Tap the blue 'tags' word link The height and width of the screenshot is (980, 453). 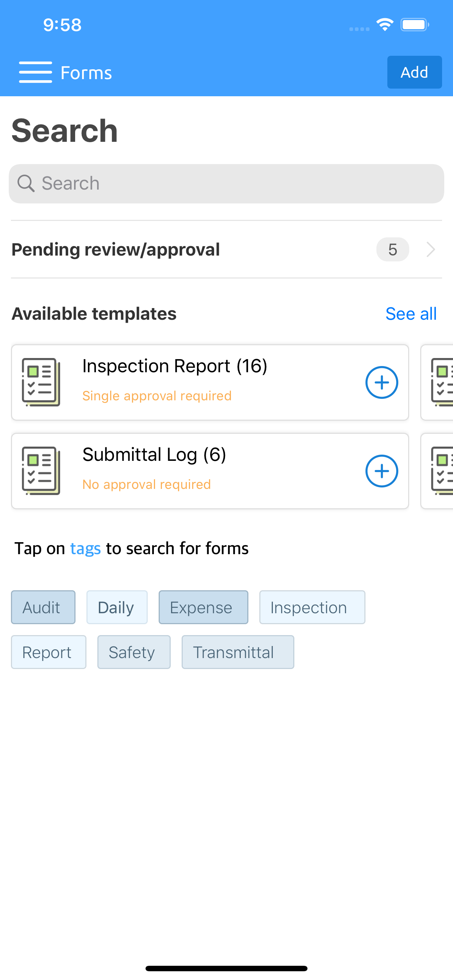86,549
